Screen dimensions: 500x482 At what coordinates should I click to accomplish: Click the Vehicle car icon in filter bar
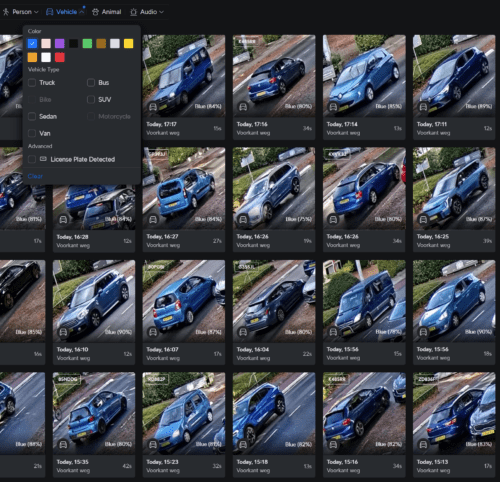49,12
